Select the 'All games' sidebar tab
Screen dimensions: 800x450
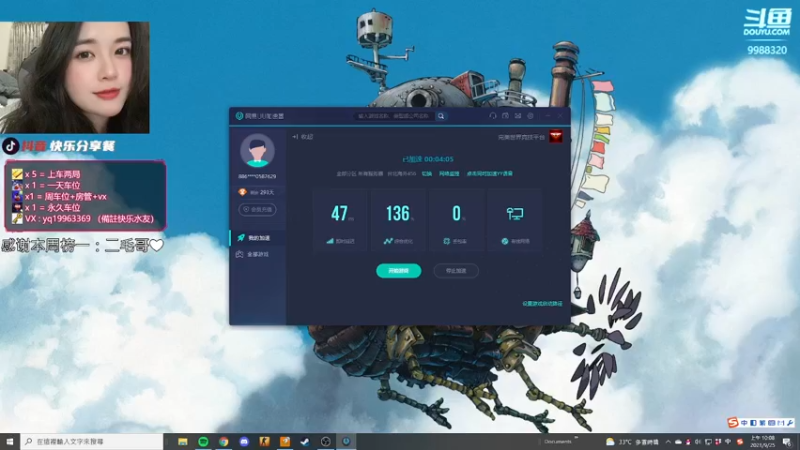click(258, 254)
